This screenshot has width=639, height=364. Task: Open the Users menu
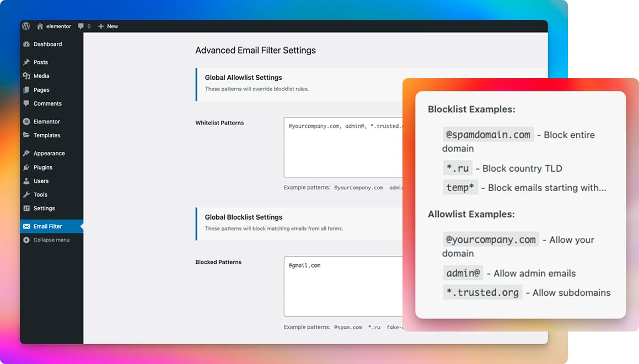tap(41, 181)
